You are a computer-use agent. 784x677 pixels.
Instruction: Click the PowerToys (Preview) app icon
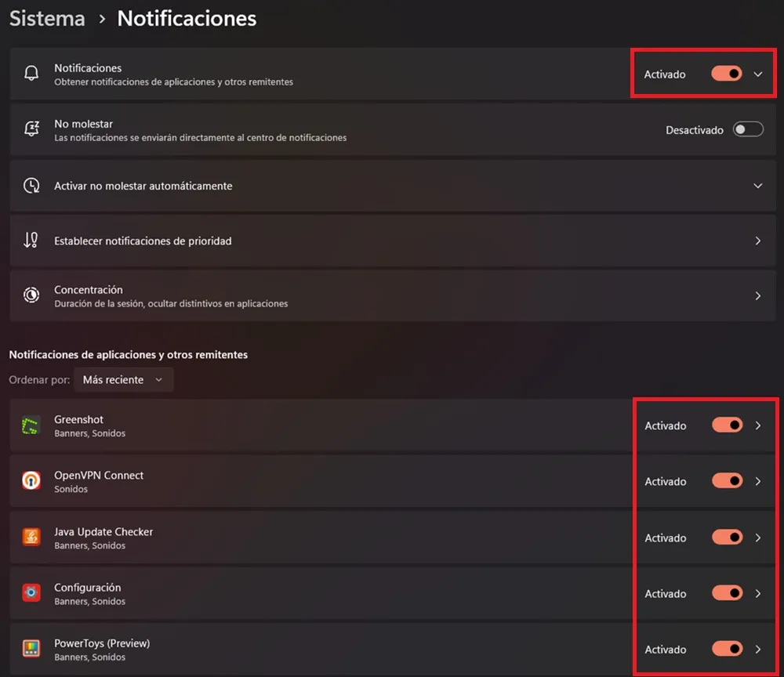click(31, 649)
